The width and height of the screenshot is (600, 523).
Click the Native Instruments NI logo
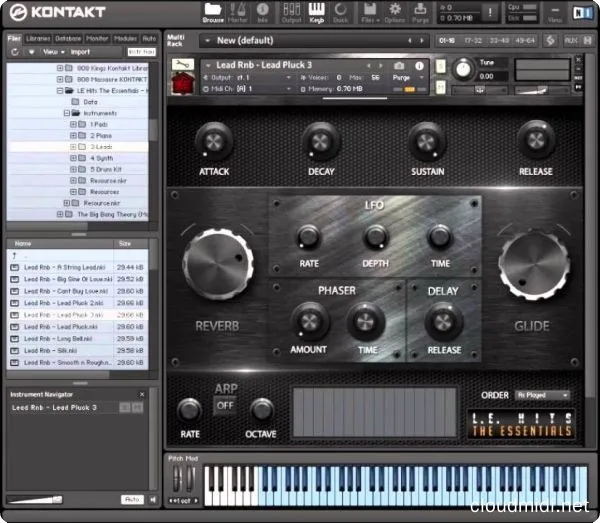(x=581, y=13)
